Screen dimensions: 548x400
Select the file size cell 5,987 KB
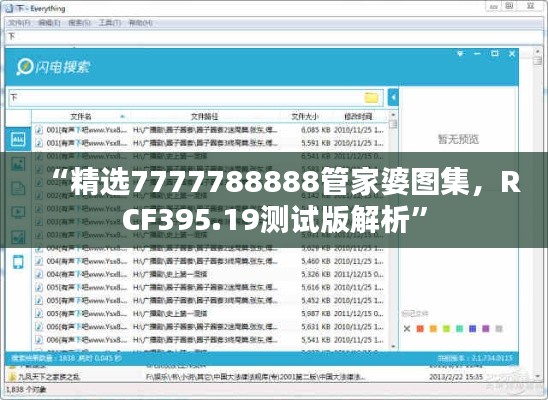click(x=316, y=313)
